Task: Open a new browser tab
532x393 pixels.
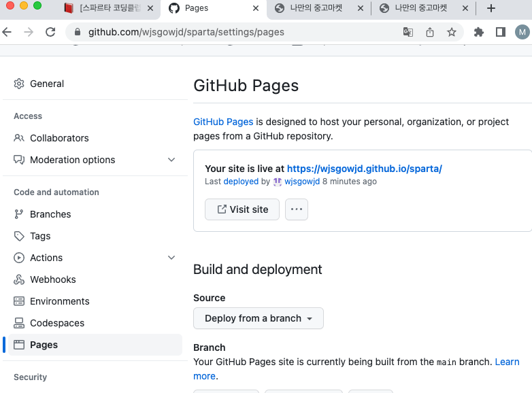Action: (491, 8)
